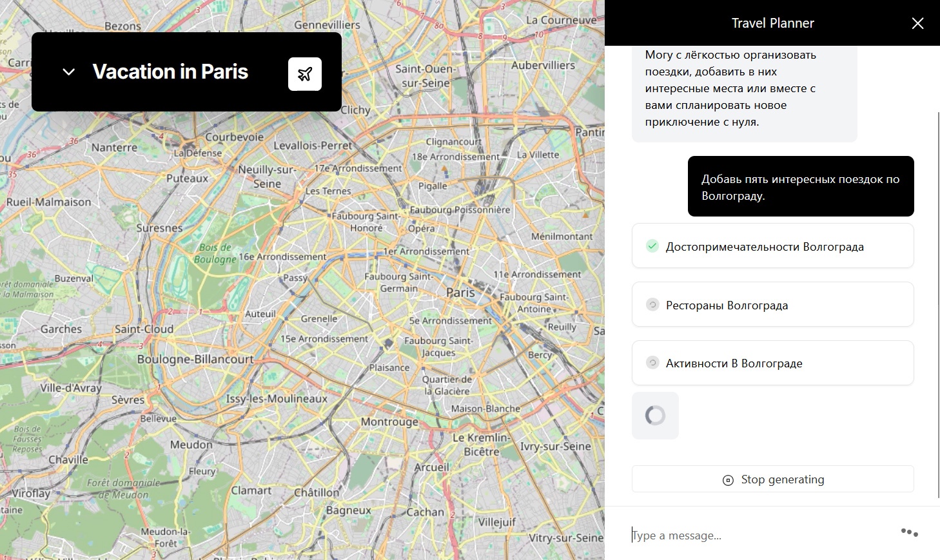Screen dimensions: 940x560
Task: Collapse the trip selector using the chevron
Action: click(x=68, y=72)
